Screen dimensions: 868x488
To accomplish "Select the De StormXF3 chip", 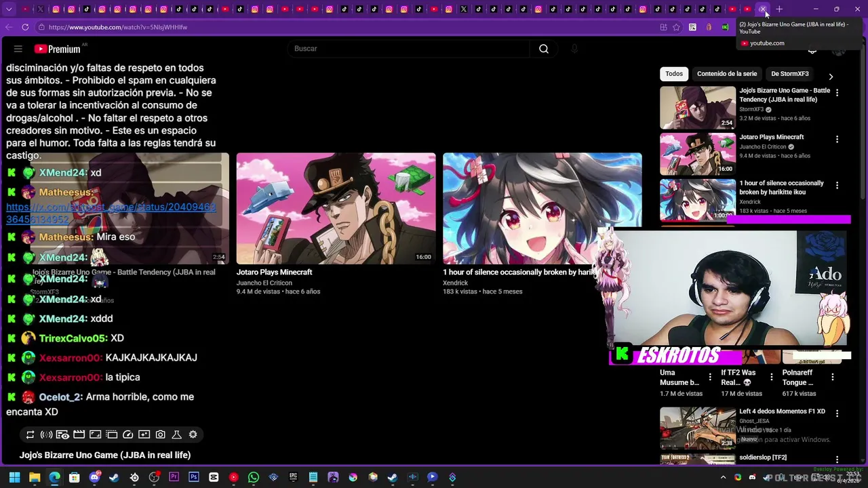I will tap(790, 74).
